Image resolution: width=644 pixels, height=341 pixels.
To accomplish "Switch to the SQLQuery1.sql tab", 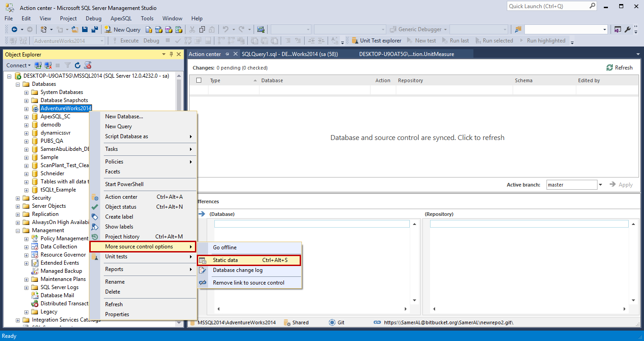I will pyautogui.click(x=290, y=54).
